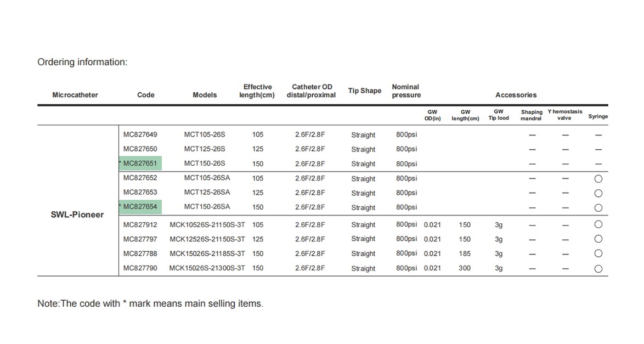Select the syringe circle for MC827652 row
The width and height of the screenshot is (644, 344).
(598, 179)
